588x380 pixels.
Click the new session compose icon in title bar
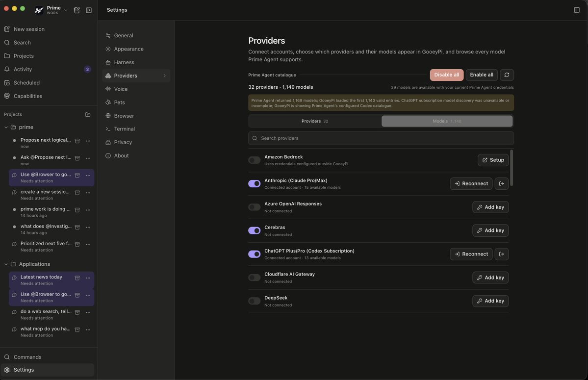click(77, 10)
